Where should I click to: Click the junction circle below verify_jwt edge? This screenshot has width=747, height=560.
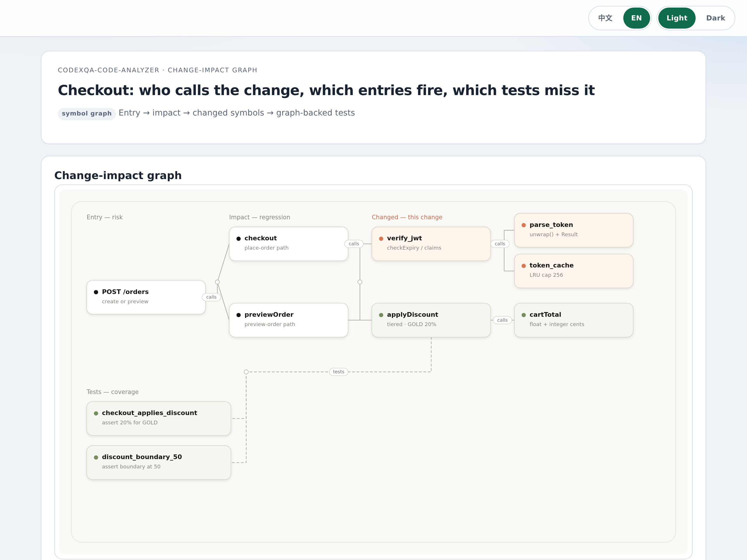(360, 282)
